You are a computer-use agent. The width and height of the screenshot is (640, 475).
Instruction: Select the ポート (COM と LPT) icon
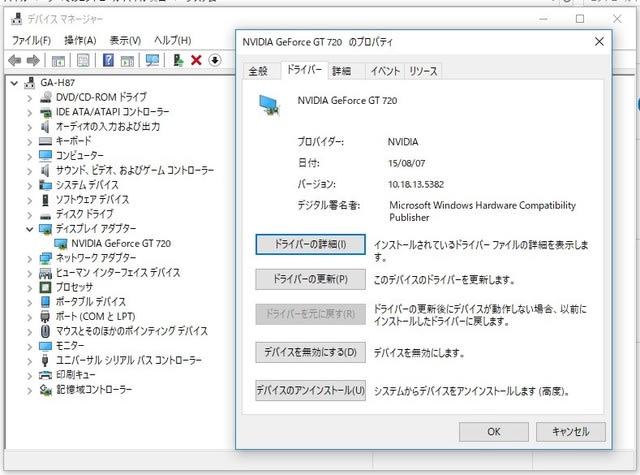click(x=45, y=316)
